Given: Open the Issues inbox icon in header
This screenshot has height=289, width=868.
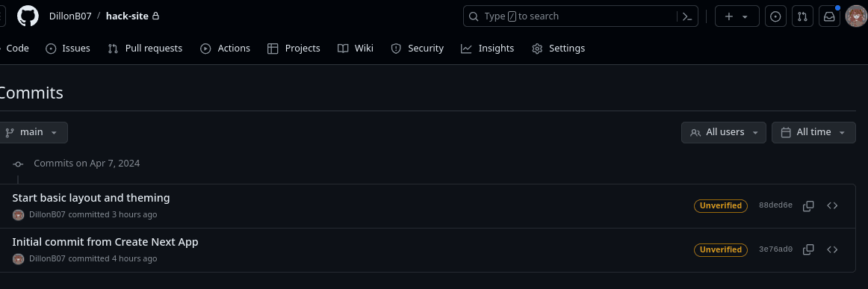Looking at the screenshot, I should [x=775, y=16].
